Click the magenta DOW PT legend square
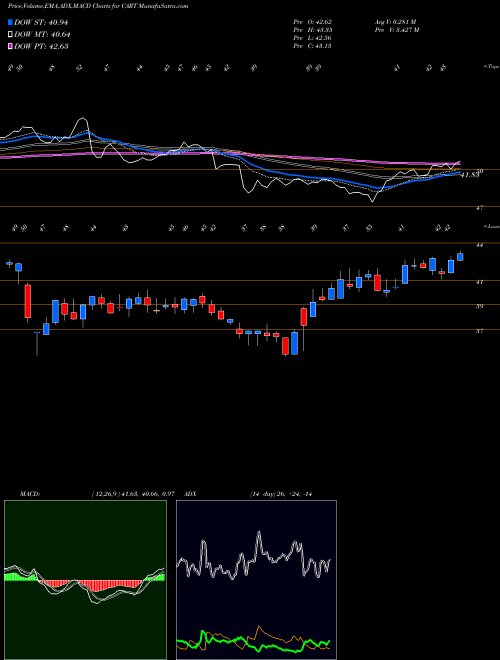Image resolution: width=500 pixels, height=660 pixels. click(10, 46)
